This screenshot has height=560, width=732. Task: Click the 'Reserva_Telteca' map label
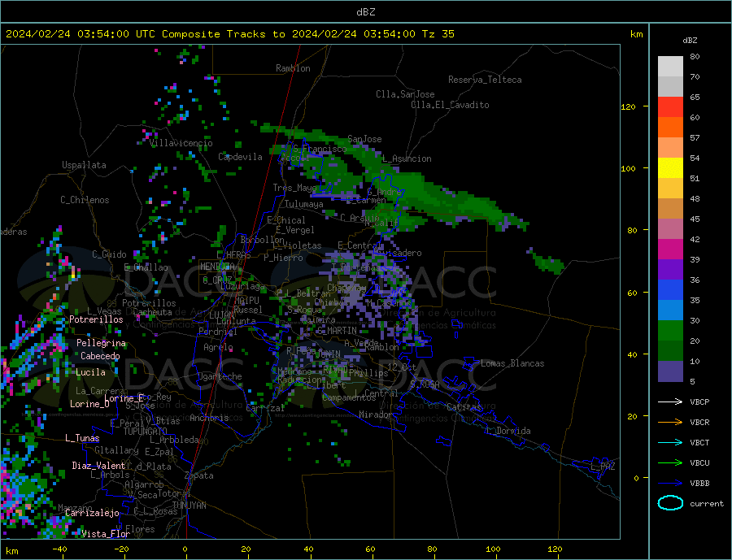coord(485,80)
